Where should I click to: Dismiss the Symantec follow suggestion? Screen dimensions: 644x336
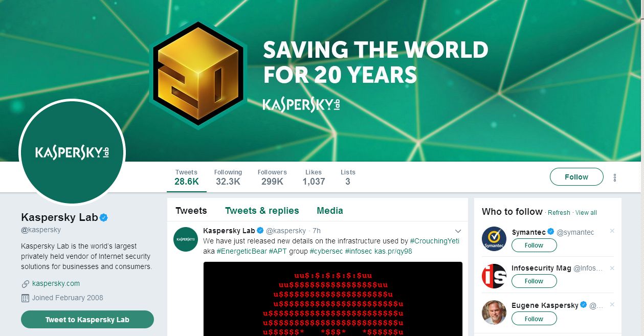(x=612, y=231)
